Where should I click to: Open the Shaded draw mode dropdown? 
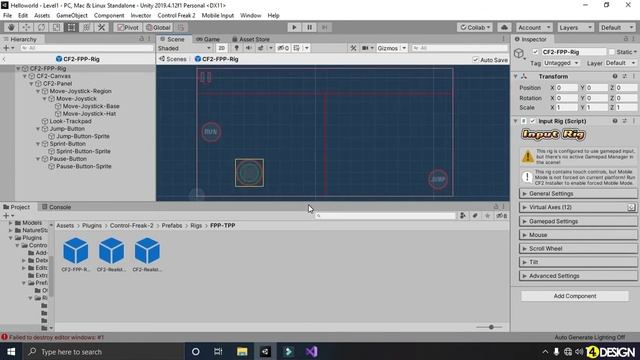184,48
